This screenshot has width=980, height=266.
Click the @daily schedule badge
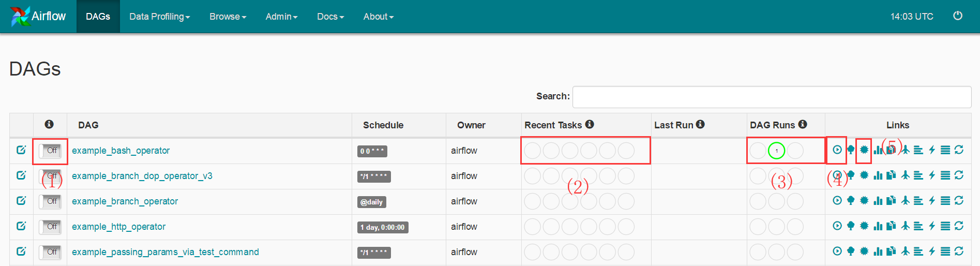tap(372, 202)
